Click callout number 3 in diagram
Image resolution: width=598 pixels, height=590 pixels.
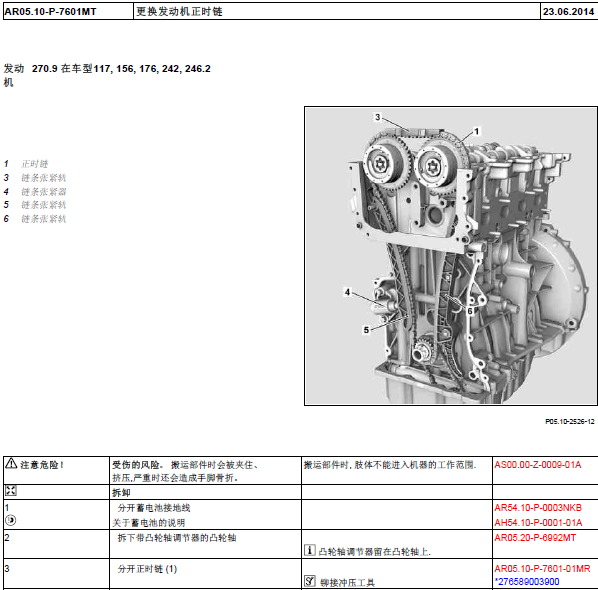point(378,117)
